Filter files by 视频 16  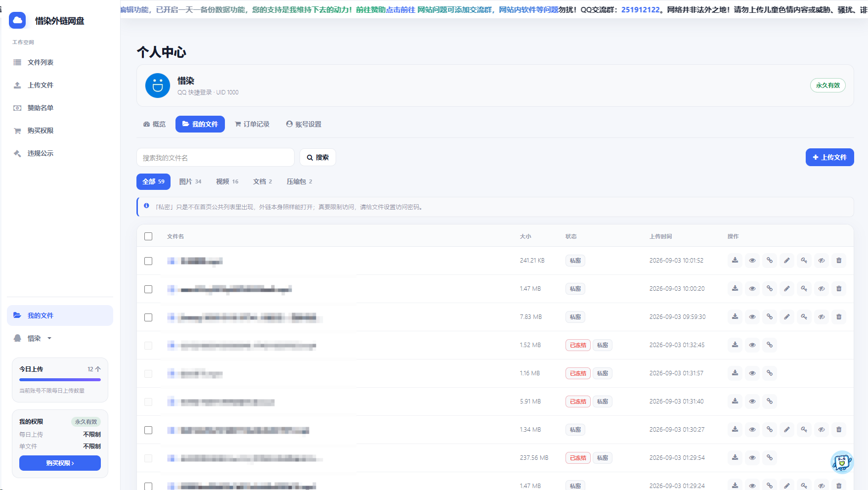227,181
